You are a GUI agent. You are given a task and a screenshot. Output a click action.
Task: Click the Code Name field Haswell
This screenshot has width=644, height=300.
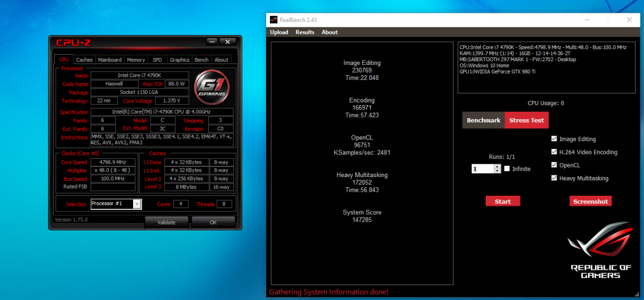point(114,84)
